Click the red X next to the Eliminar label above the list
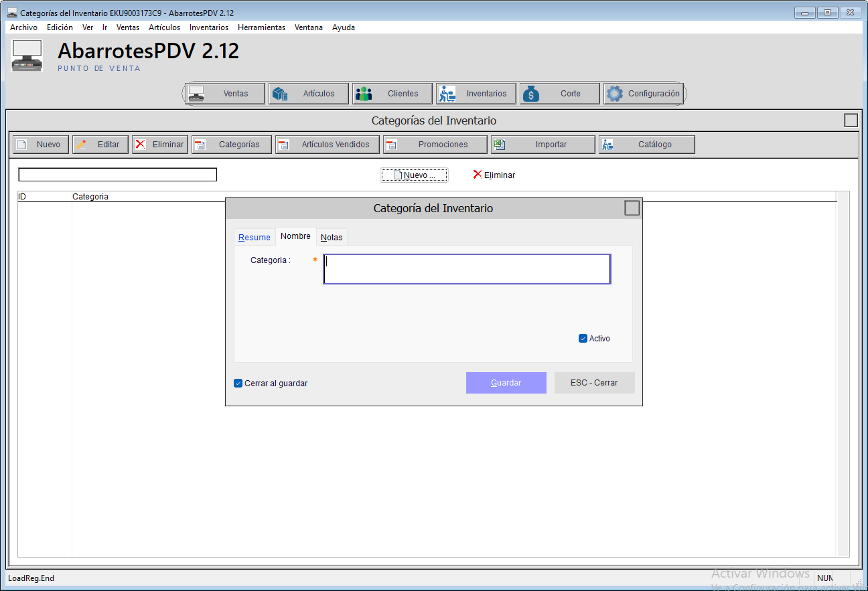Image resolution: width=868 pixels, height=591 pixels. pyautogui.click(x=478, y=174)
